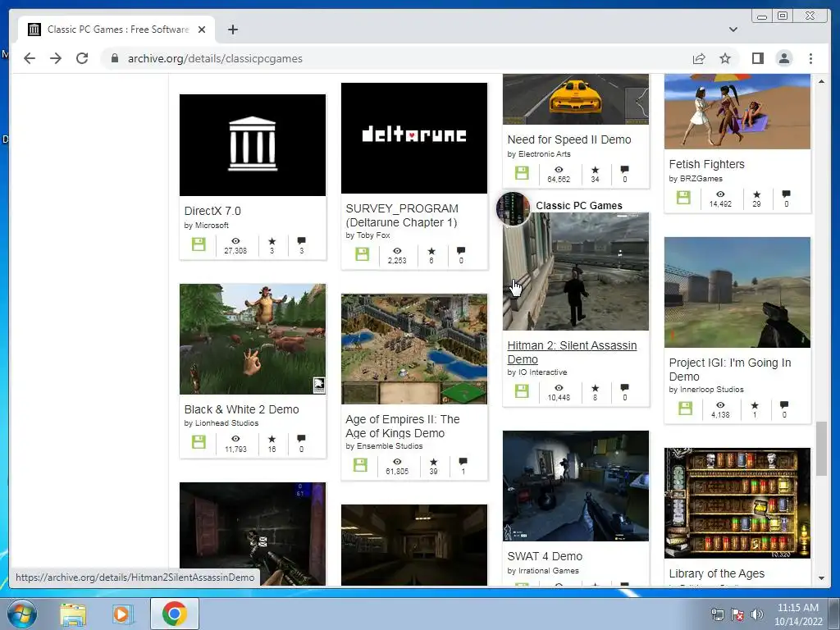The width and height of the screenshot is (840, 630).
Task: Open a new browser tab
Action: point(232,30)
